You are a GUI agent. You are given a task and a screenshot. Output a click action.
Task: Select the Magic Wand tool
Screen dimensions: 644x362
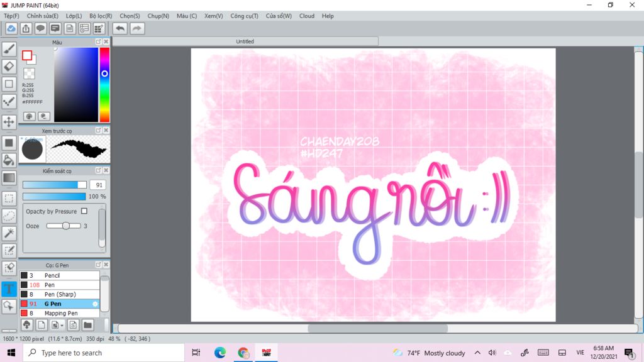[9, 233]
